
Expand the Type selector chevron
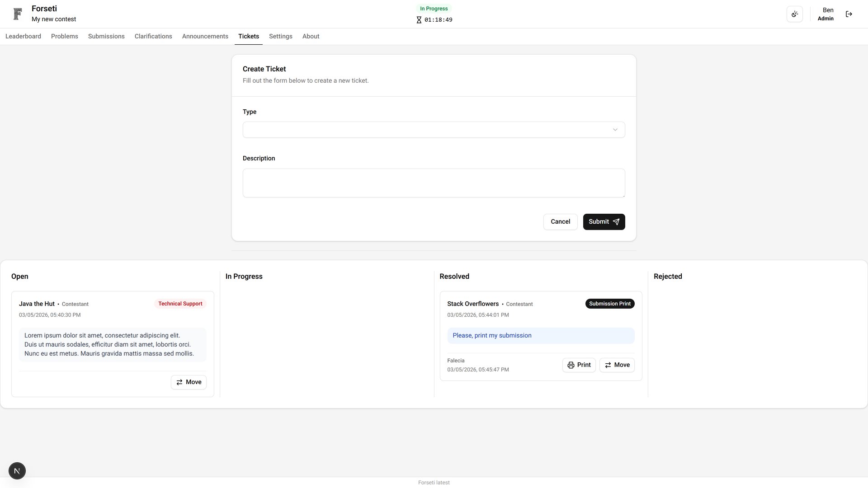pos(615,130)
